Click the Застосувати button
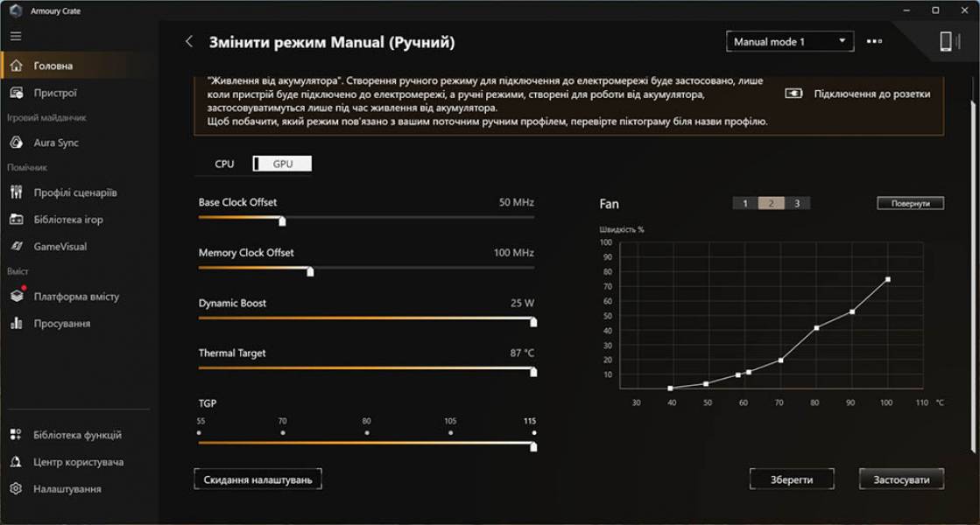 coord(901,479)
